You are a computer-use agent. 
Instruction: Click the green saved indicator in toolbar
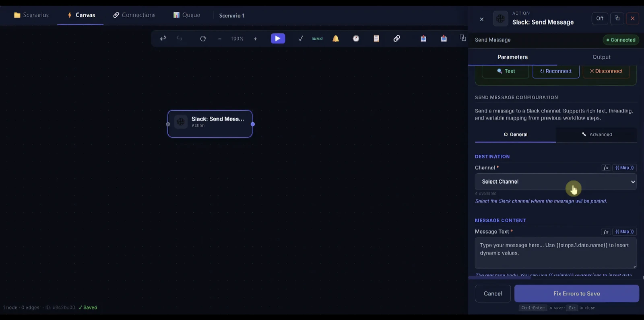[317, 39]
